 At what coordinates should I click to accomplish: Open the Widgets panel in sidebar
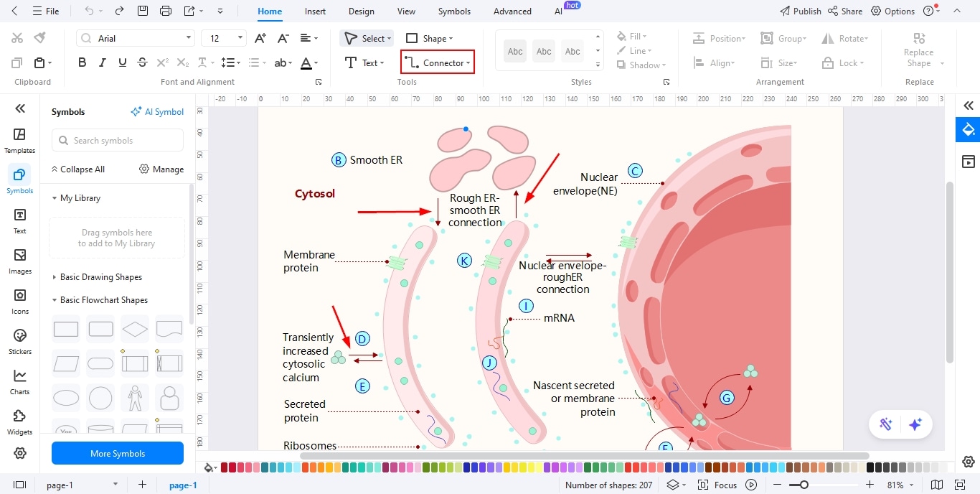[x=20, y=422]
